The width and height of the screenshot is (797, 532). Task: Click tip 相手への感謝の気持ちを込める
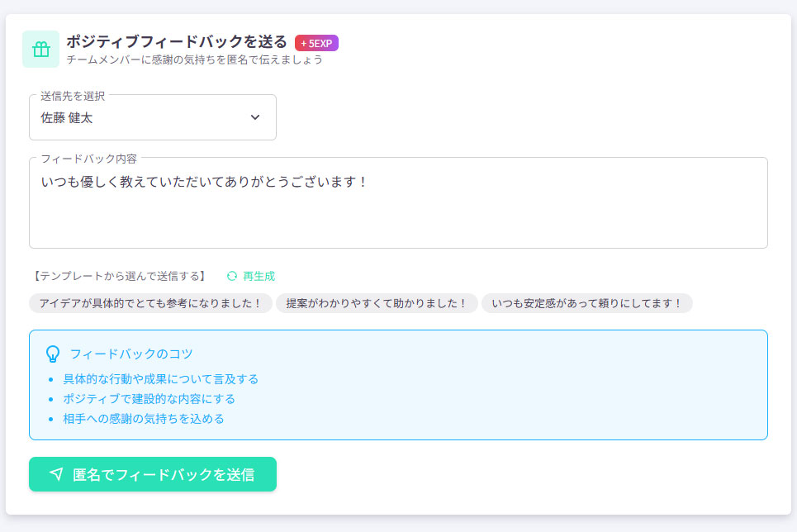coord(144,419)
